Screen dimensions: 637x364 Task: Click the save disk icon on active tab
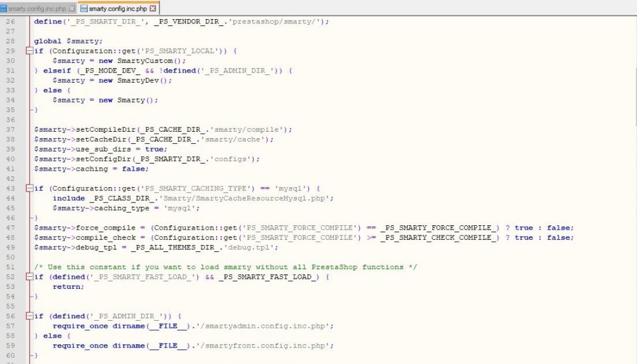point(83,8)
